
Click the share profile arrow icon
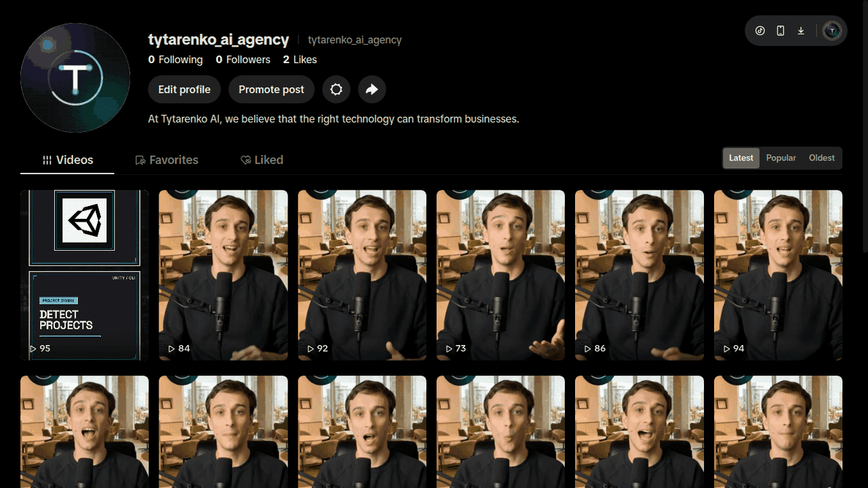pos(372,89)
